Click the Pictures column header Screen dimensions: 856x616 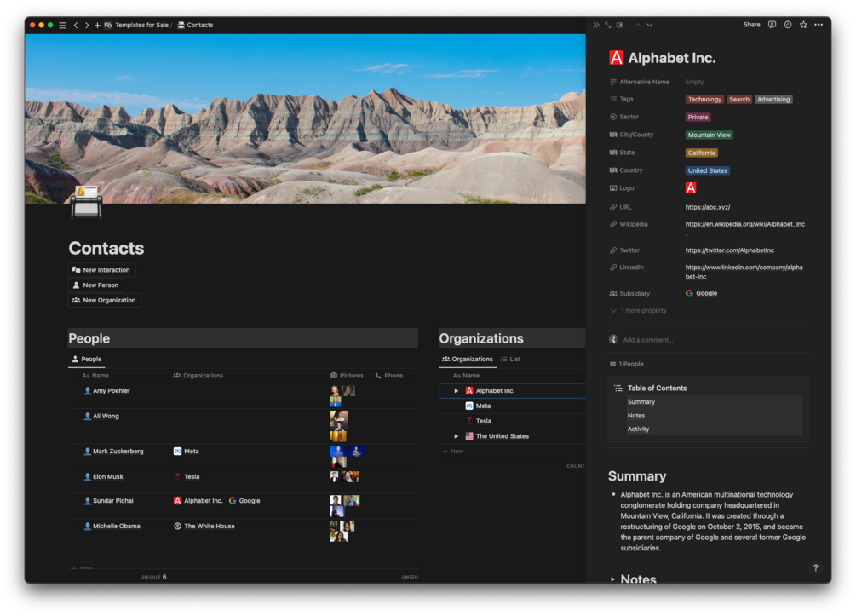(x=347, y=376)
